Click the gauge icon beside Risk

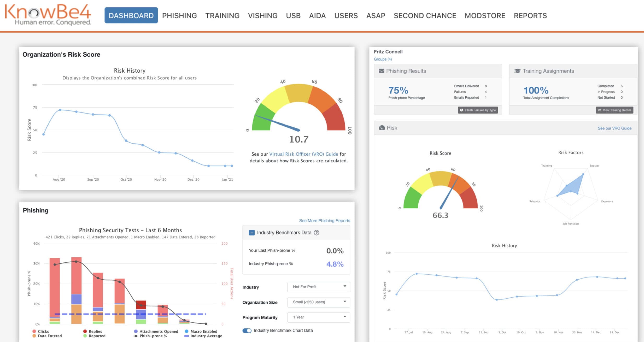[x=382, y=128]
